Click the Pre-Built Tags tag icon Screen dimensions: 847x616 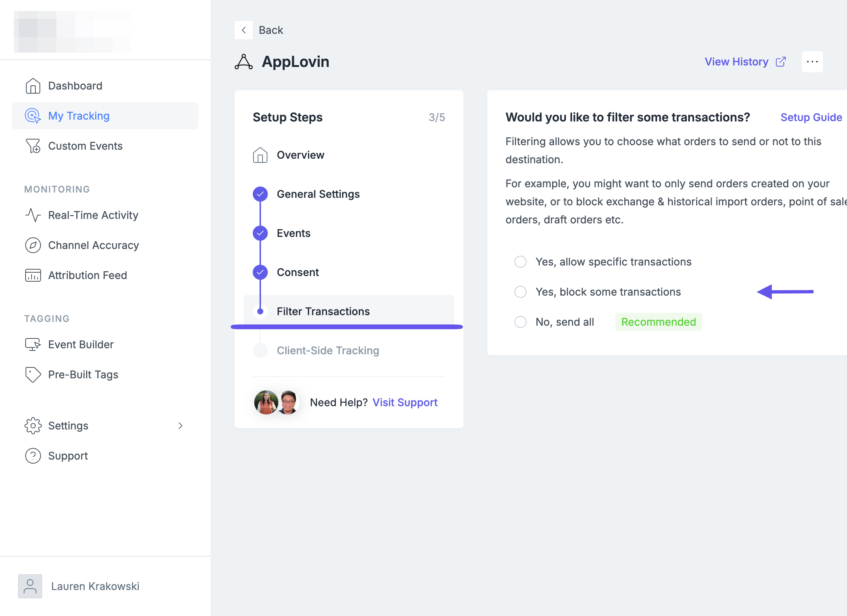click(x=33, y=375)
